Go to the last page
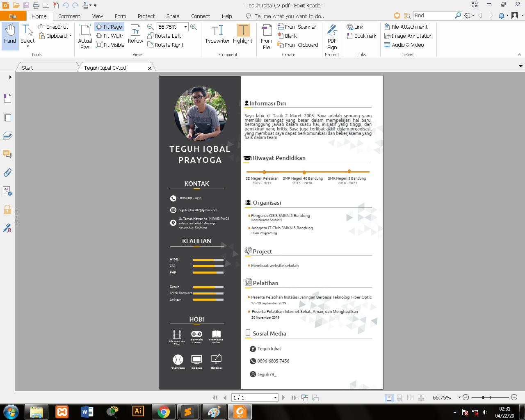Viewport: 525px width, 420px height. coord(294,397)
